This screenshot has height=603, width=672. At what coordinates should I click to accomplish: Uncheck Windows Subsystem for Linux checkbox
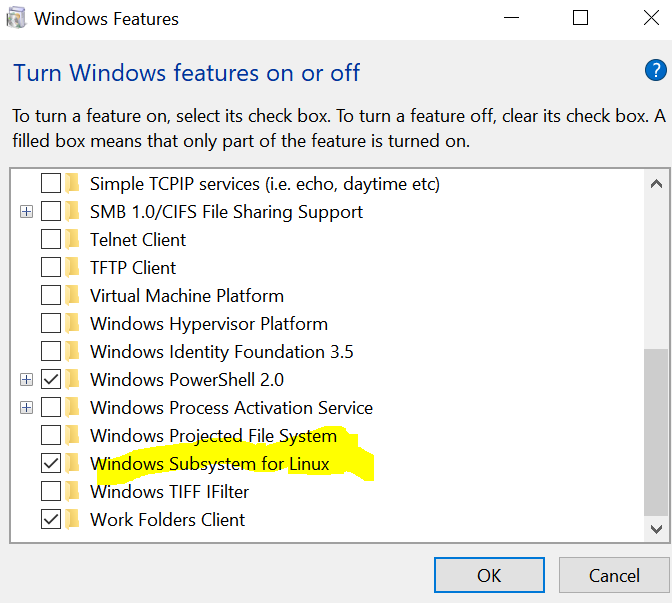pos(51,463)
